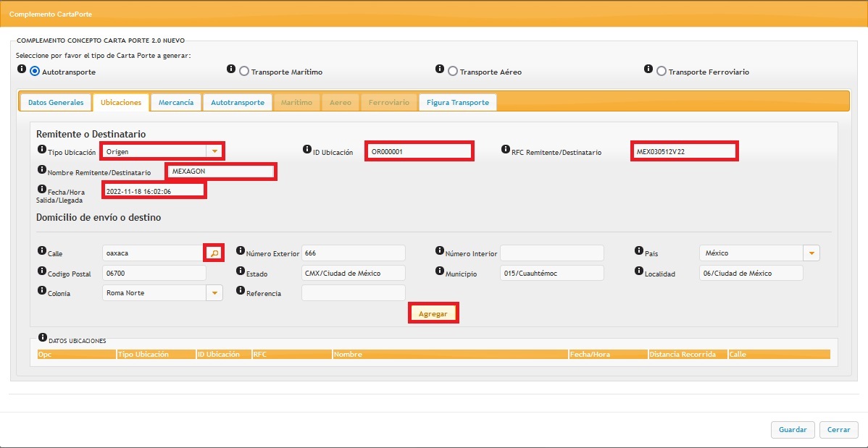Image resolution: width=868 pixels, height=448 pixels.
Task: Click info icon for RFC Remitente/Destinatario
Action: (x=506, y=150)
